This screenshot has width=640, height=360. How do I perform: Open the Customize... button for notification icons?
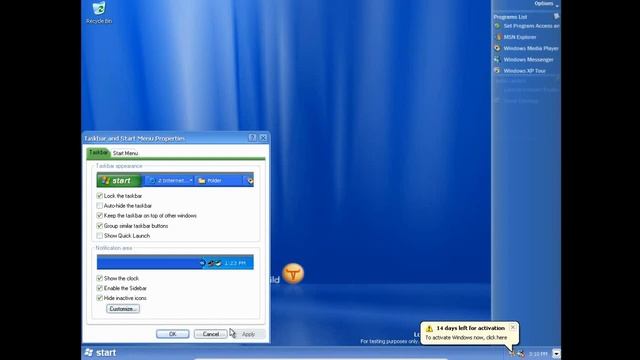pyautogui.click(x=123, y=309)
